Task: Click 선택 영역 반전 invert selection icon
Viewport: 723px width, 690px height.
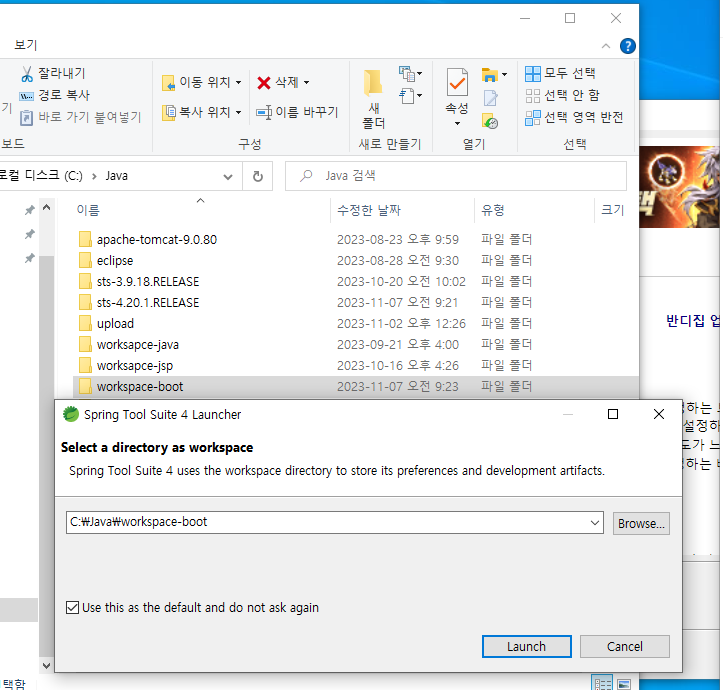Action: point(533,118)
